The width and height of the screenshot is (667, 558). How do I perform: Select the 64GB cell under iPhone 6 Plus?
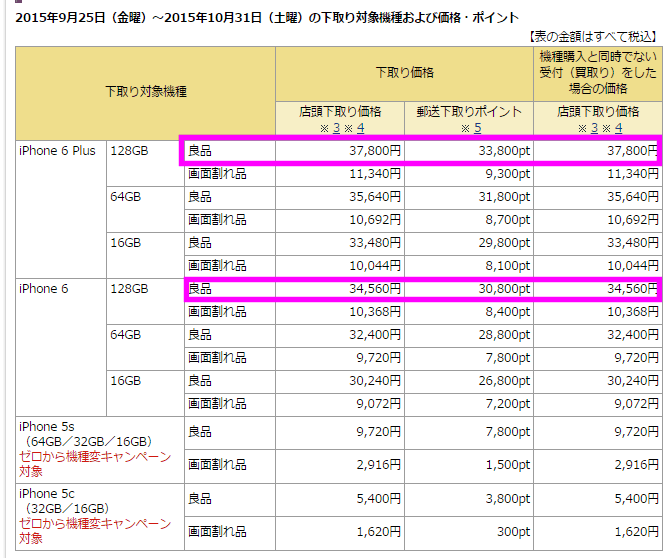coord(126,197)
